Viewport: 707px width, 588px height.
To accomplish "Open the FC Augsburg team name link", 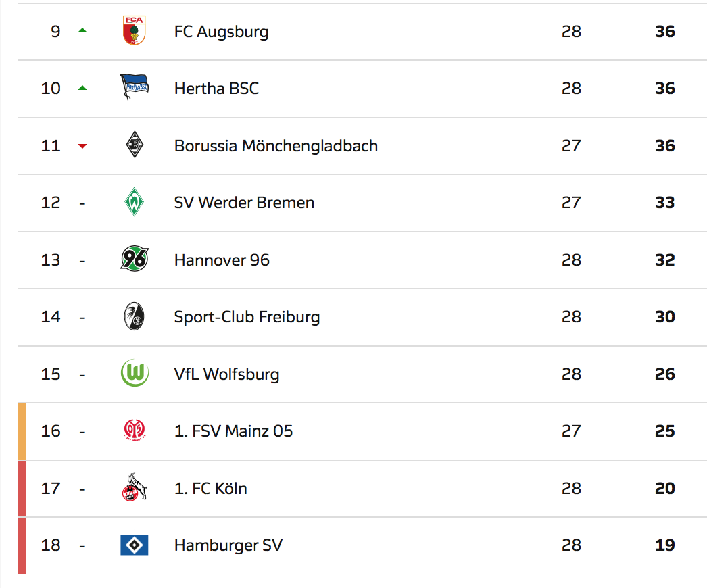I will 221,32.
